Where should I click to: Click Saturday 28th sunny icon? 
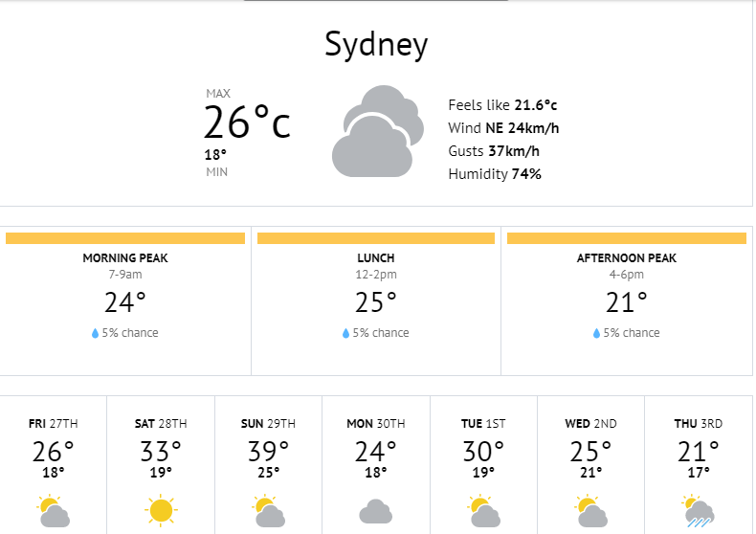161,510
